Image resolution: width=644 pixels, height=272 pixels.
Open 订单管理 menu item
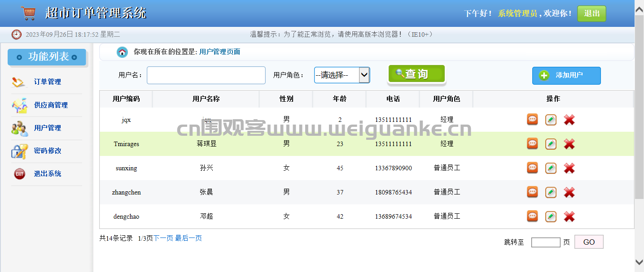[48, 82]
